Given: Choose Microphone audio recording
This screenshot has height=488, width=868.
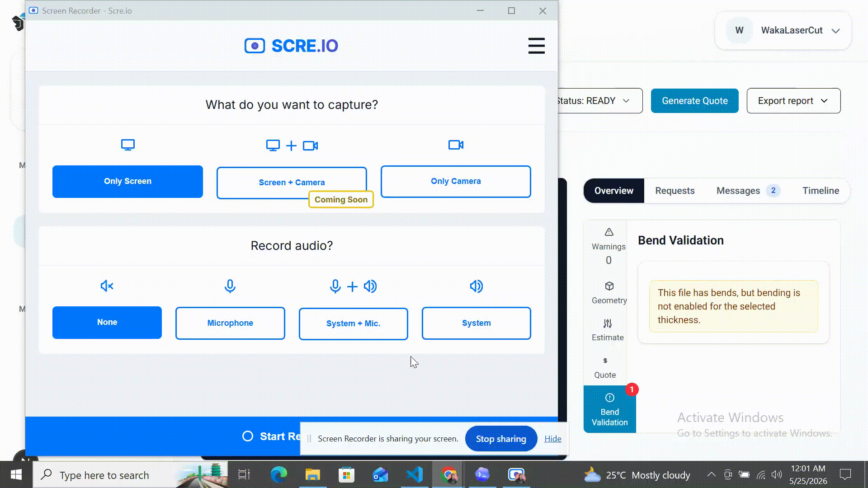Looking at the screenshot, I should click(x=230, y=323).
